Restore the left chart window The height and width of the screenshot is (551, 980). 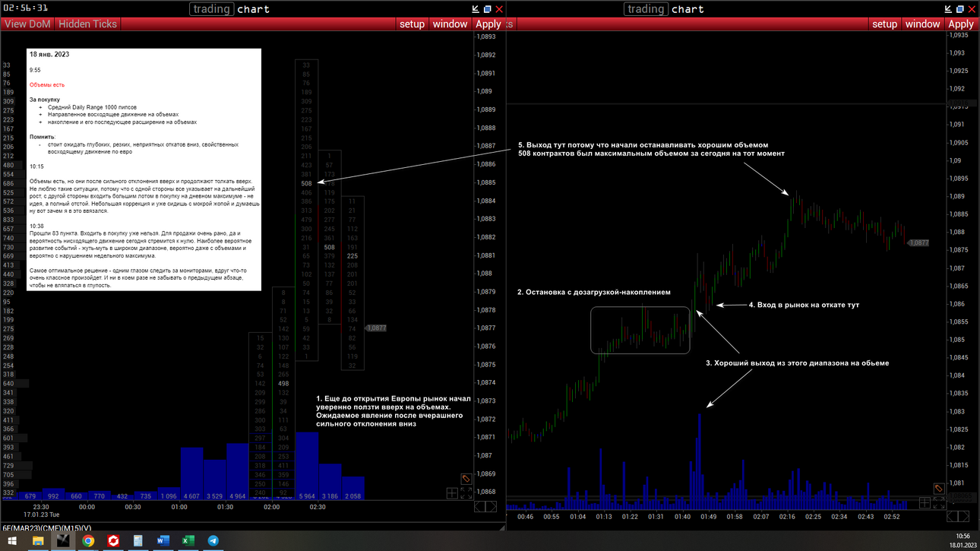pos(487,9)
